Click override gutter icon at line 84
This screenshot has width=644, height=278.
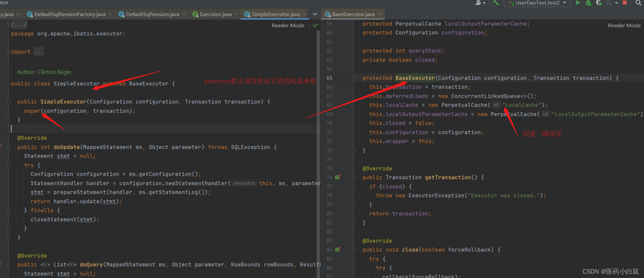(x=338, y=250)
